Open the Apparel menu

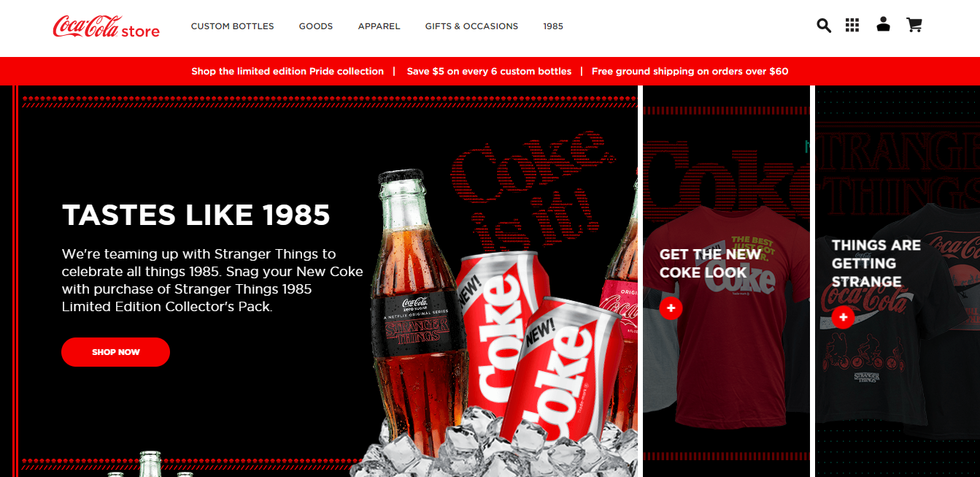click(x=379, y=26)
